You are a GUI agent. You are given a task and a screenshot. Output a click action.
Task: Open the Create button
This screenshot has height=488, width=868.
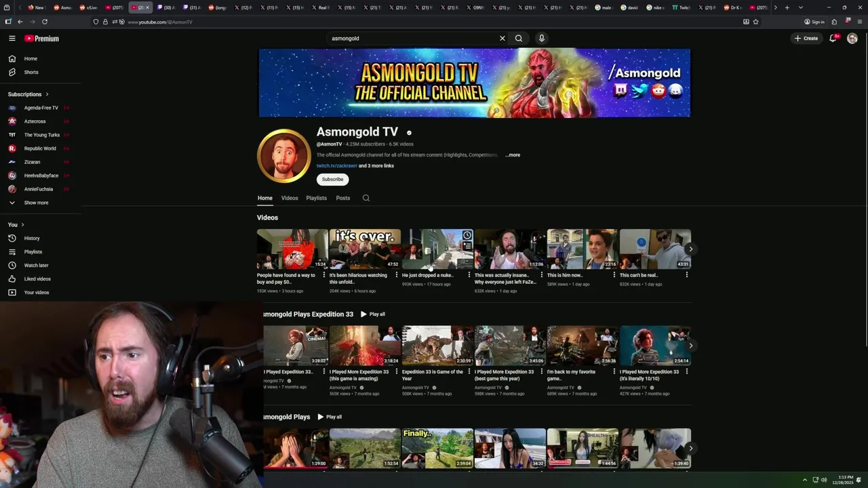(x=806, y=39)
